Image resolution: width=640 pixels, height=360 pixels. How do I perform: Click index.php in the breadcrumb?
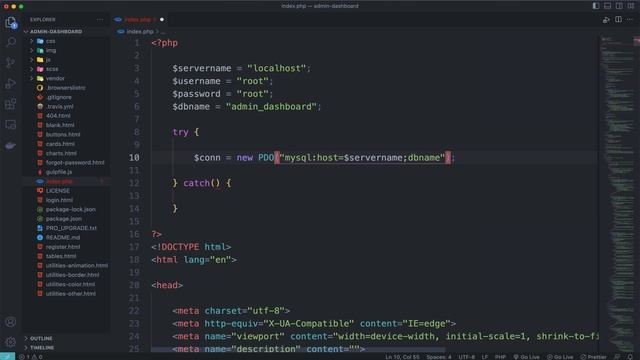pos(140,31)
